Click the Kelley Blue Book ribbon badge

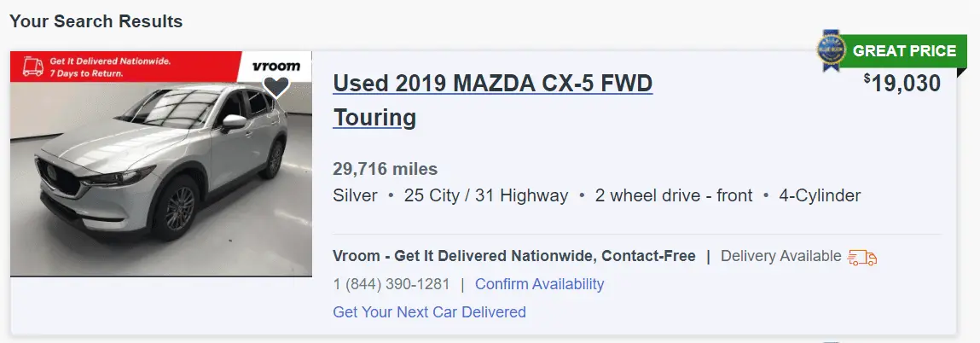(831, 50)
